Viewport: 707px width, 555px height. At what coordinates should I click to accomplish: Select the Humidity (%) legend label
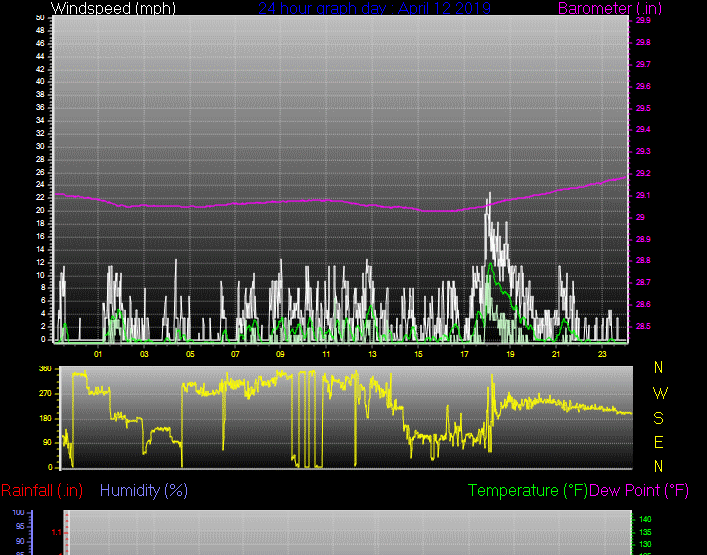(x=144, y=491)
